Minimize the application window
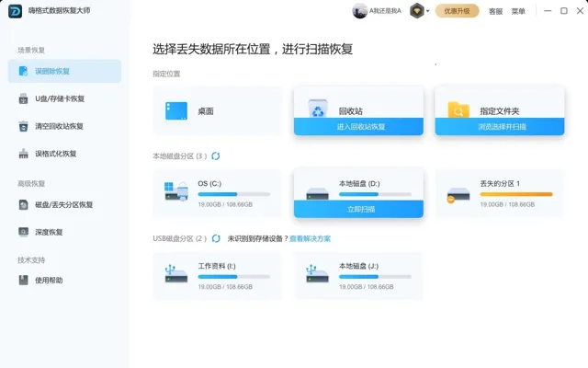The image size is (588, 368). [548, 11]
